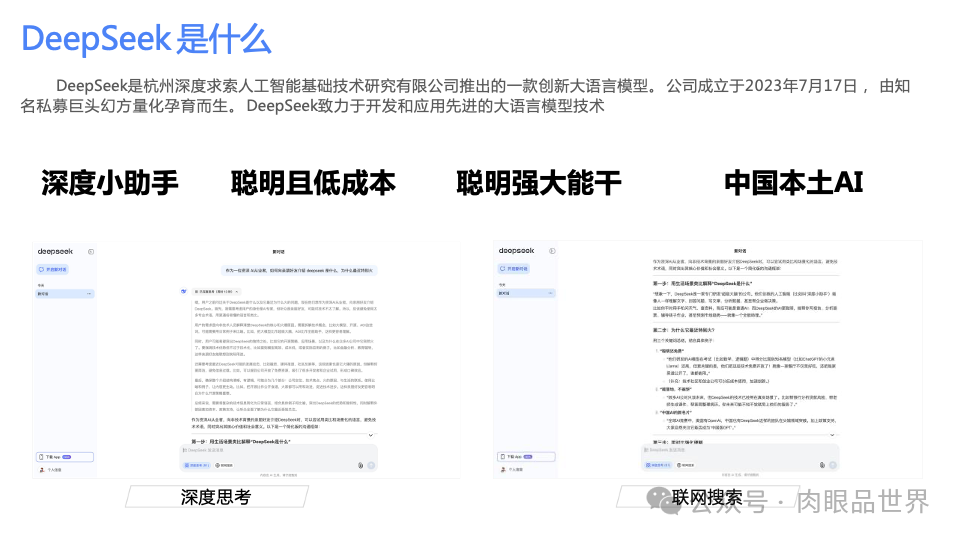Collapse sidebar icon in right DeepSeek screenshot

point(552,251)
